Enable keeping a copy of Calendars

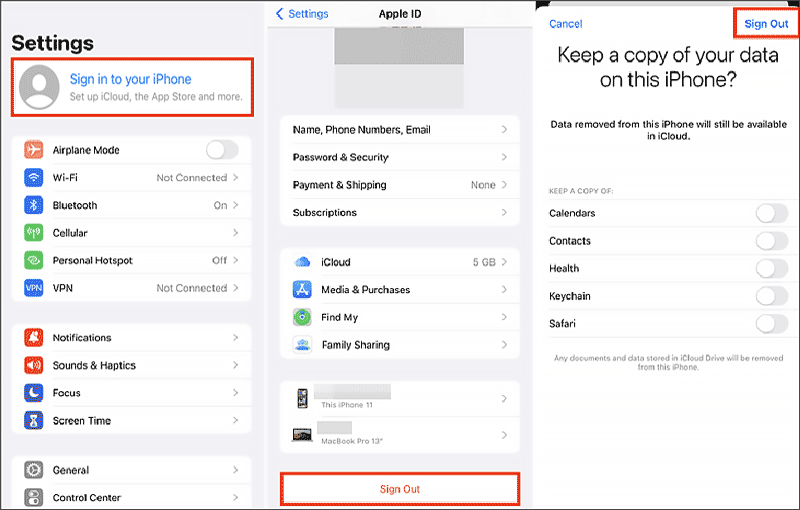[771, 213]
